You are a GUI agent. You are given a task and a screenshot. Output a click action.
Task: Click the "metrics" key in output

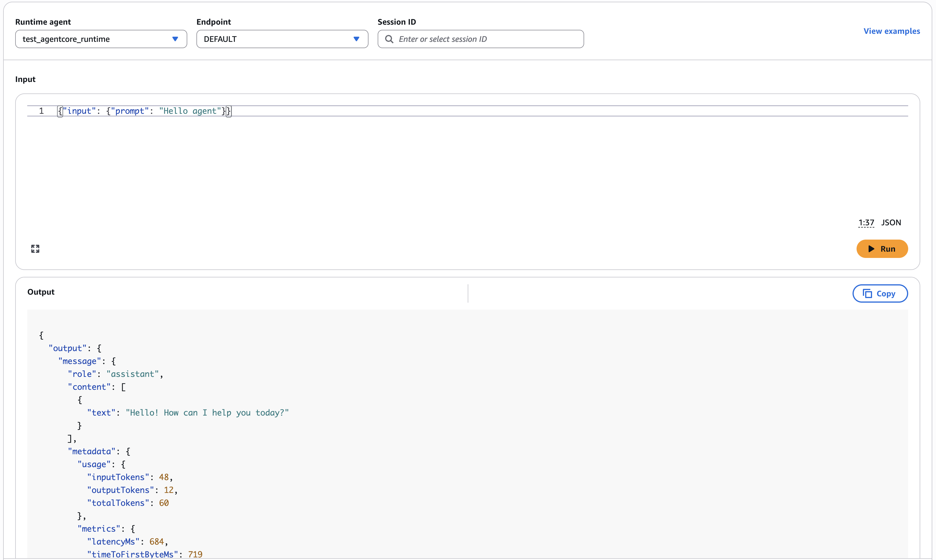tap(99, 529)
